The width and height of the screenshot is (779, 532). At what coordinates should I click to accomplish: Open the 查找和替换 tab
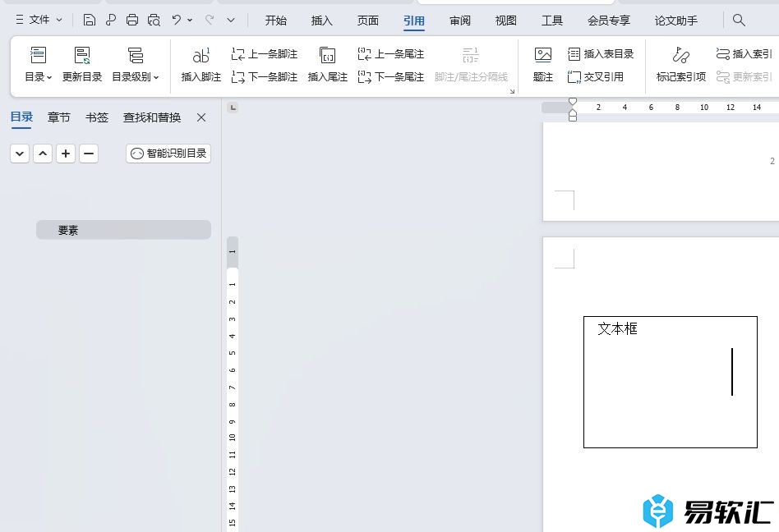[x=151, y=117]
